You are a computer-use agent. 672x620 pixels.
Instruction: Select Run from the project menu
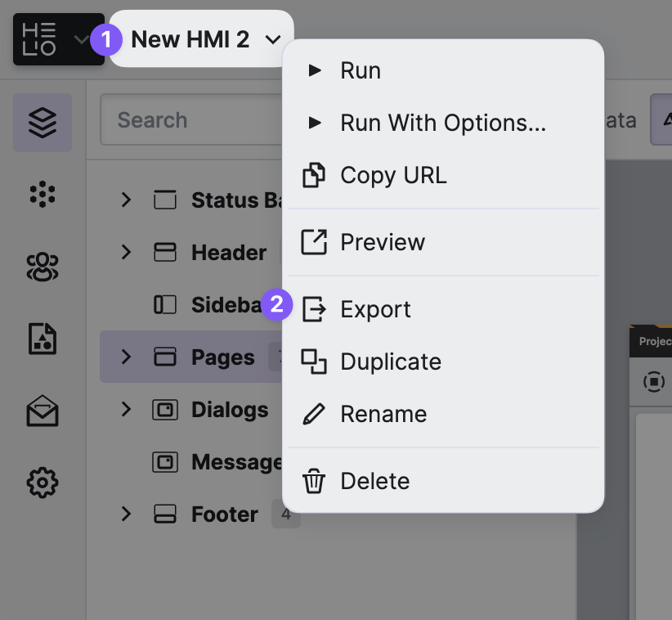point(361,71)
